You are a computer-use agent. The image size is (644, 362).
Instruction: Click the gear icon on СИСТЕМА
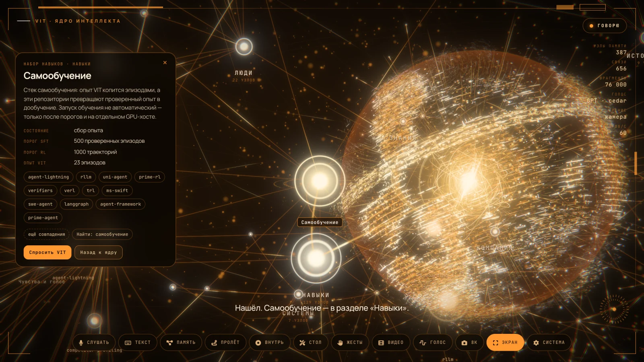pyautogui.click(x=536, y=343)
